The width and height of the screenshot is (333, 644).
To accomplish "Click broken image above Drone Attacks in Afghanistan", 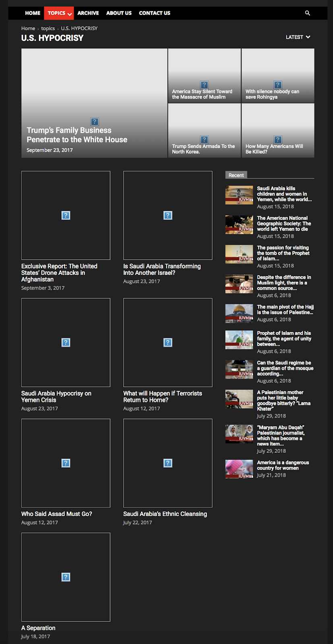I will pos(66,215).
